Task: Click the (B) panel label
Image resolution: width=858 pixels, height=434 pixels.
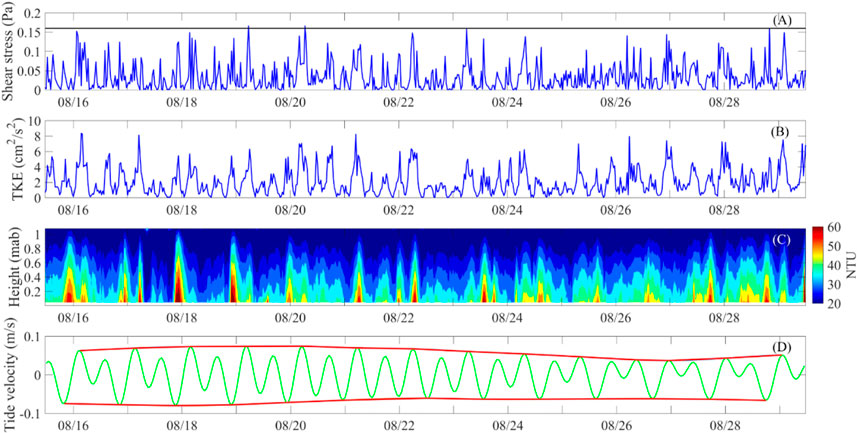Action: click(x=782, y=131)
